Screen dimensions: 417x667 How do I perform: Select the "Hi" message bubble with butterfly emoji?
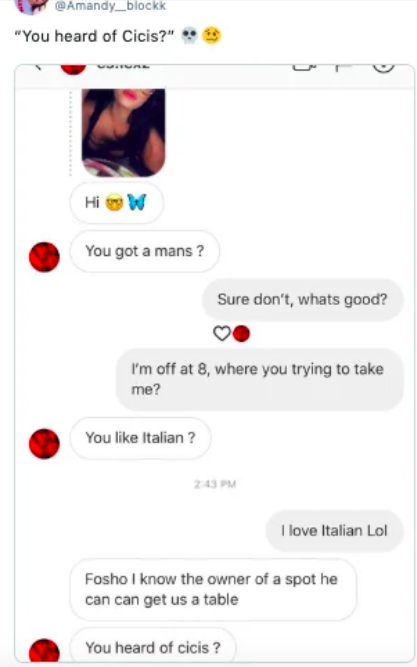(117, 203)
